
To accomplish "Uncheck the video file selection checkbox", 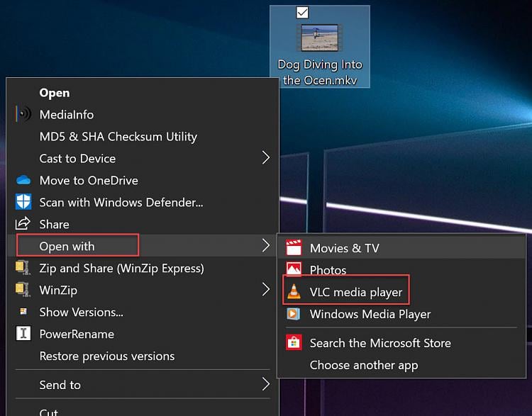I will (302, 13).
